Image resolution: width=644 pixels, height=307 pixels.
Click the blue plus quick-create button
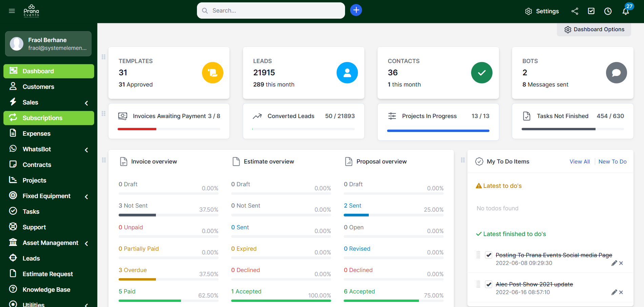tap(356, 10)
